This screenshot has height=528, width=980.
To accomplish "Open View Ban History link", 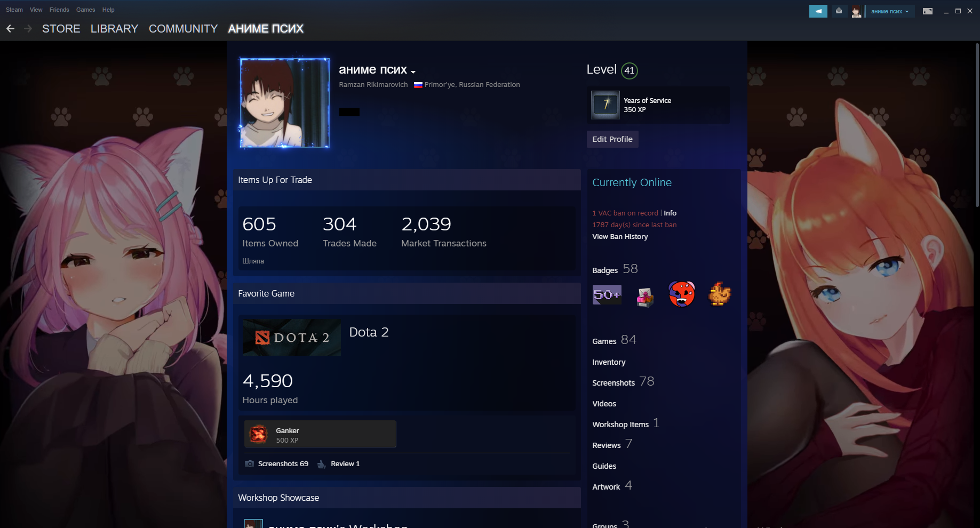I will click(x=620, y=237).
